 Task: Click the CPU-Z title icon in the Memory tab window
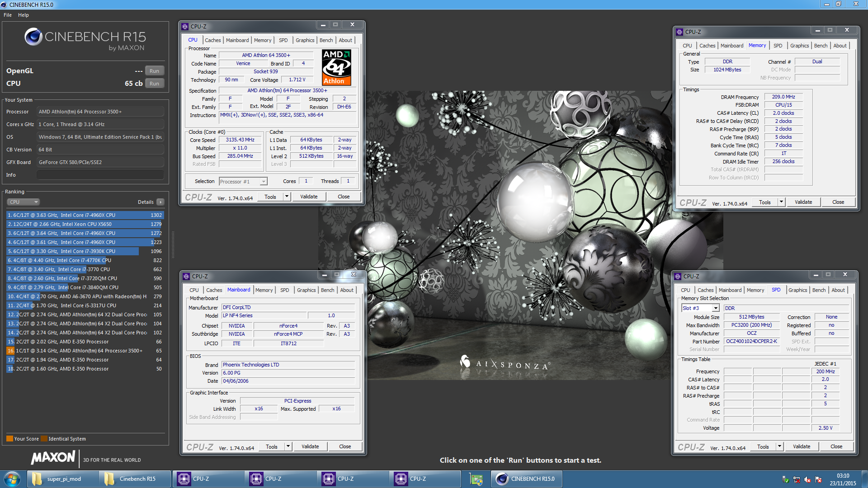(679, 32)
